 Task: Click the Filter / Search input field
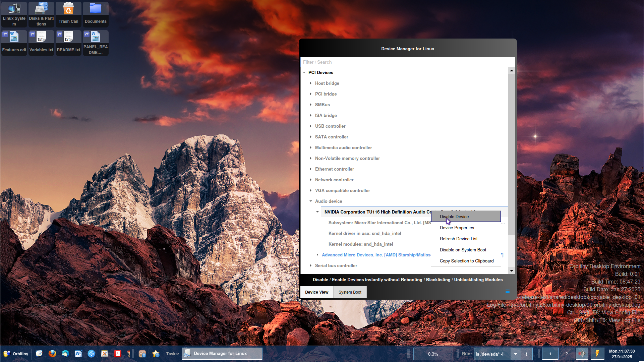pos(407,62)
